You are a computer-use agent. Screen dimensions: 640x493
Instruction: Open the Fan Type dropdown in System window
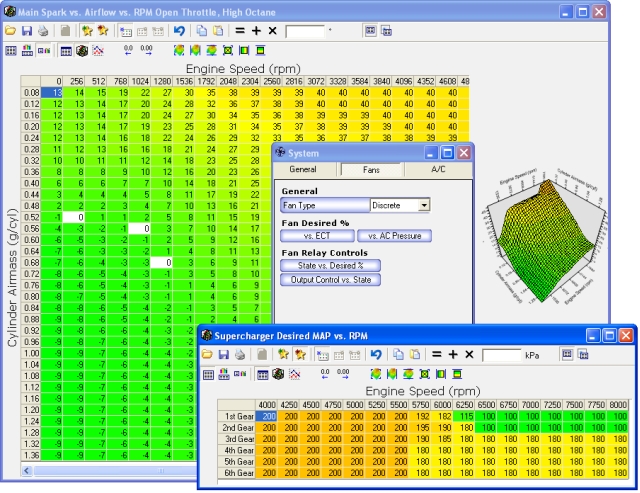click(x=424, y=205)
